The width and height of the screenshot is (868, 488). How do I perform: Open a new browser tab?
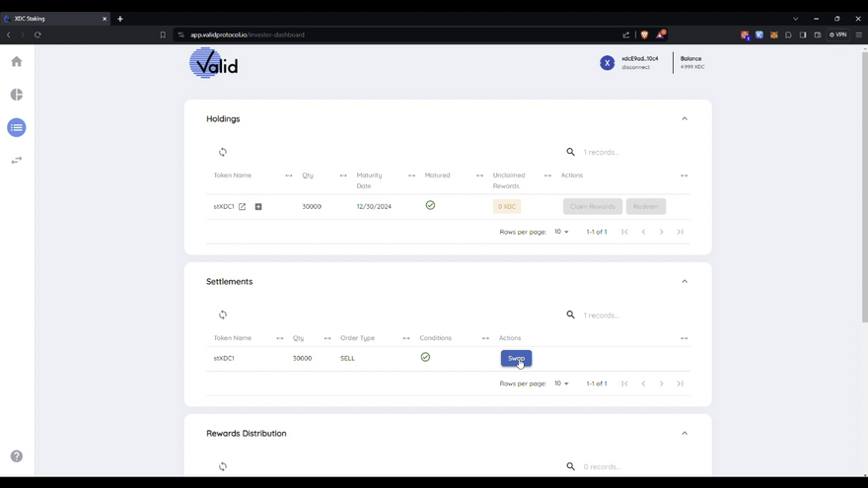pos(120,19)
